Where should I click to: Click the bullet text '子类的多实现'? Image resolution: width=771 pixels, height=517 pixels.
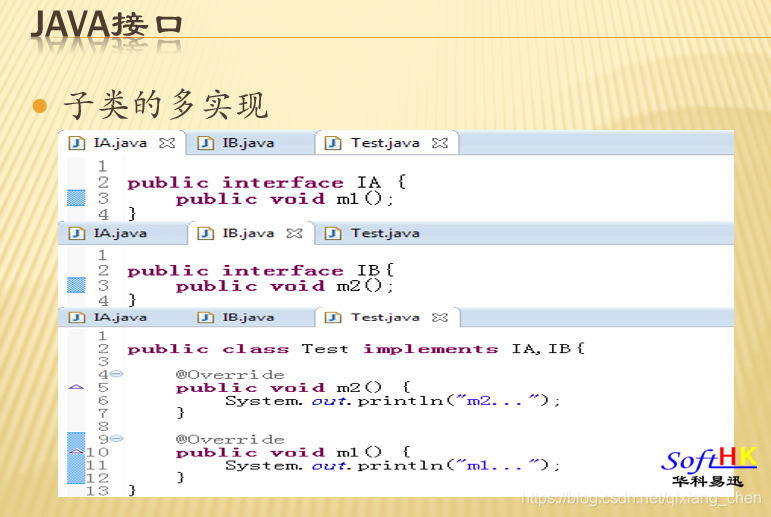click(x=166, y=105)
